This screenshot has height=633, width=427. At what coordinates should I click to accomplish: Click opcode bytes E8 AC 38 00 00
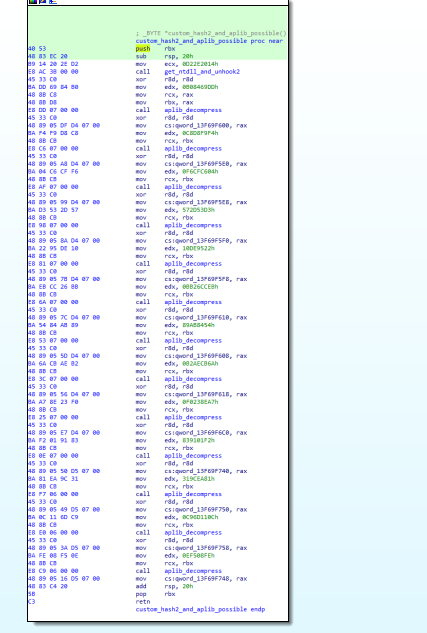pos(53,71)
